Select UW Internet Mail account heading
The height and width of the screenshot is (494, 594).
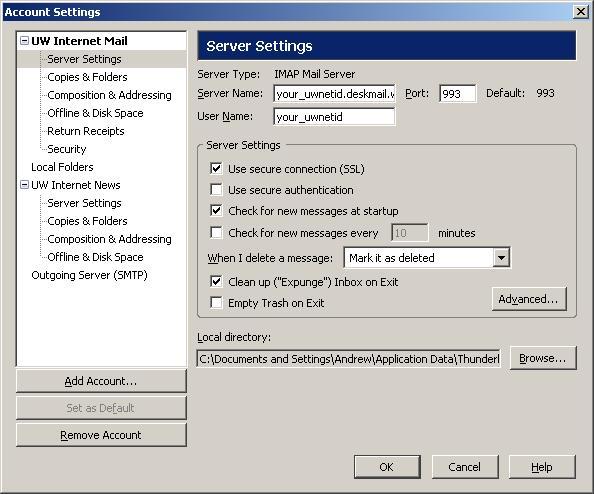tap(79, 41)
